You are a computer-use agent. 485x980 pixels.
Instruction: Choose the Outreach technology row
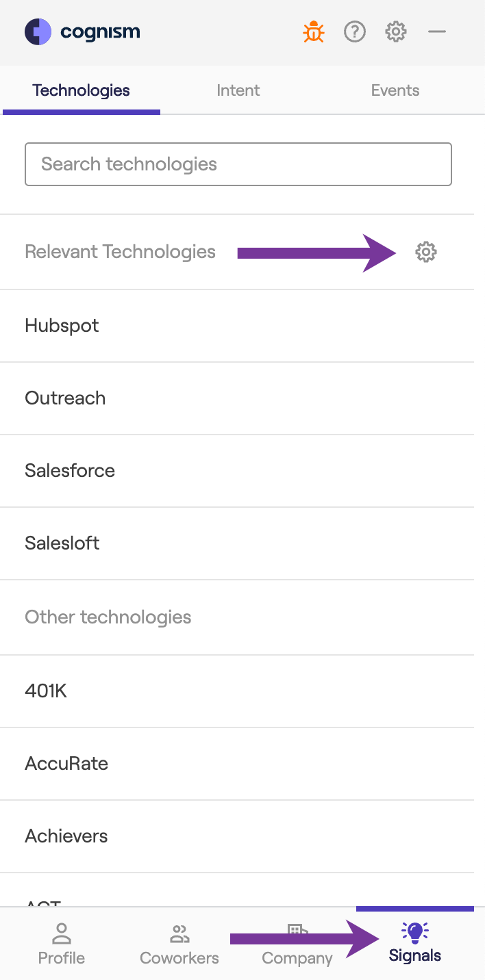tap(65, 398)
